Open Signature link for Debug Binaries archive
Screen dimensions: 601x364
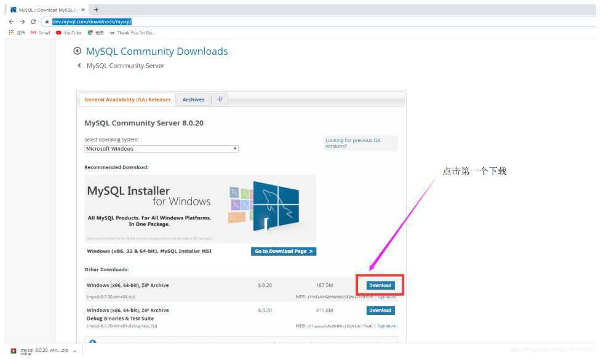click(x=386, y=326)
